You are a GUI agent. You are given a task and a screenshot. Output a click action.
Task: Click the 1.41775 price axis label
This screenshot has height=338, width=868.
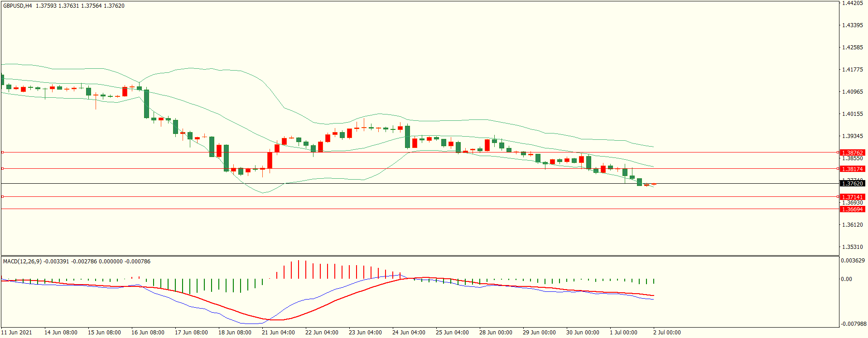(x=853, y=70)
